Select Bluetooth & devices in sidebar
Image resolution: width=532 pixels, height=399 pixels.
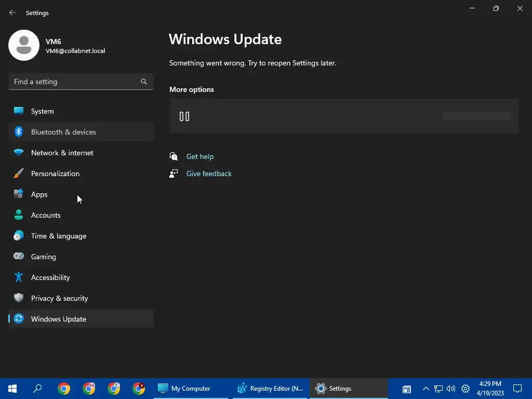click(81, 131)
